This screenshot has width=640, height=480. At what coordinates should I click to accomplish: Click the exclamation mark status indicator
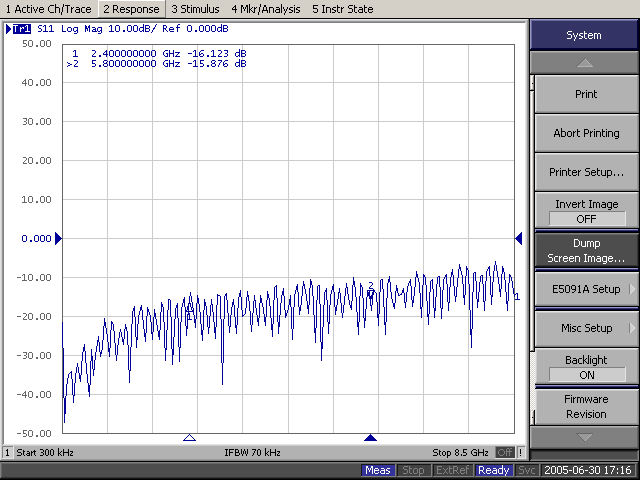coord(521,452)
